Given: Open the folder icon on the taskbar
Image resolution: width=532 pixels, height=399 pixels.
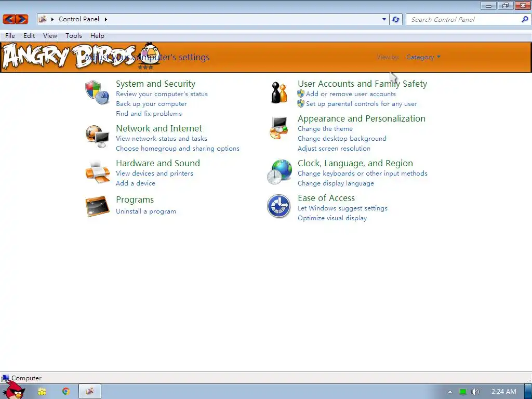Looking at the screenshot, I should pos(42,392).
